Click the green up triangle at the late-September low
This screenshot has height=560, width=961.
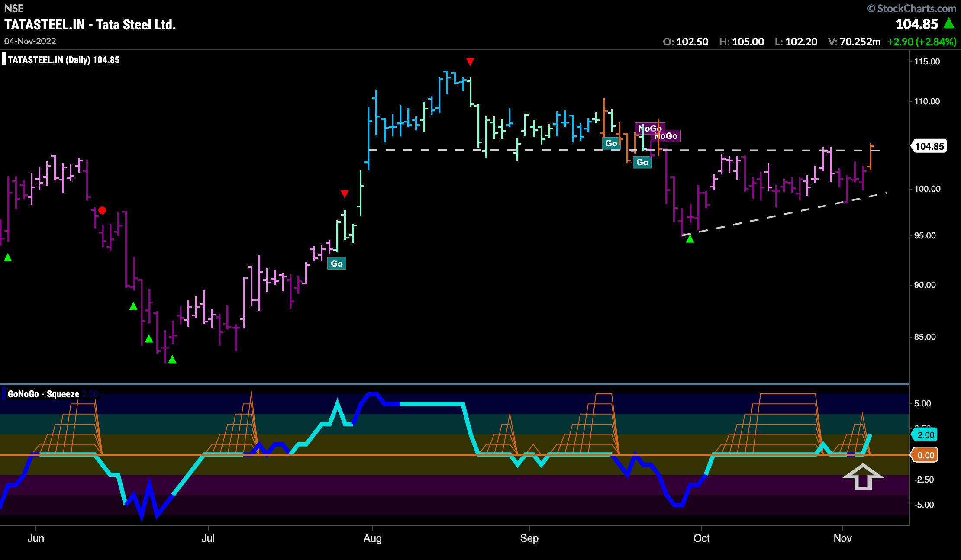[x=690, y=239]
